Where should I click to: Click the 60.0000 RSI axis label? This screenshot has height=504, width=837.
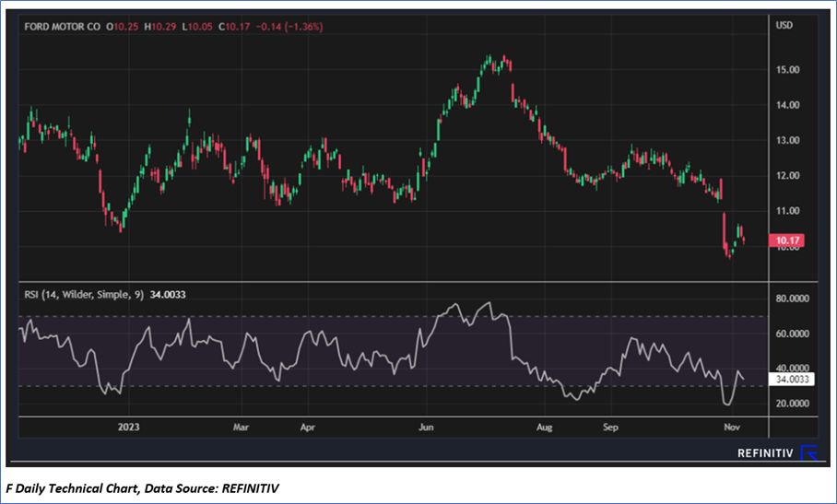(792, 334)
